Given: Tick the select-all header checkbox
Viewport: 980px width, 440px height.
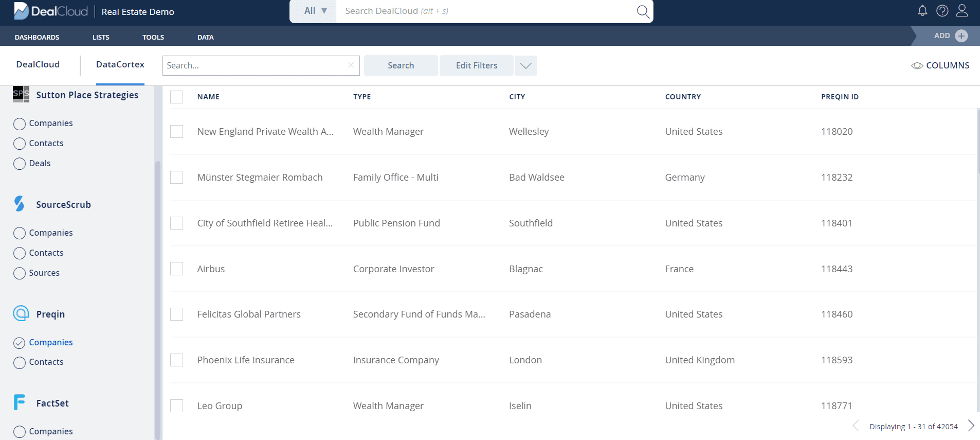Looking at the screenshot, I should (176, 97).
